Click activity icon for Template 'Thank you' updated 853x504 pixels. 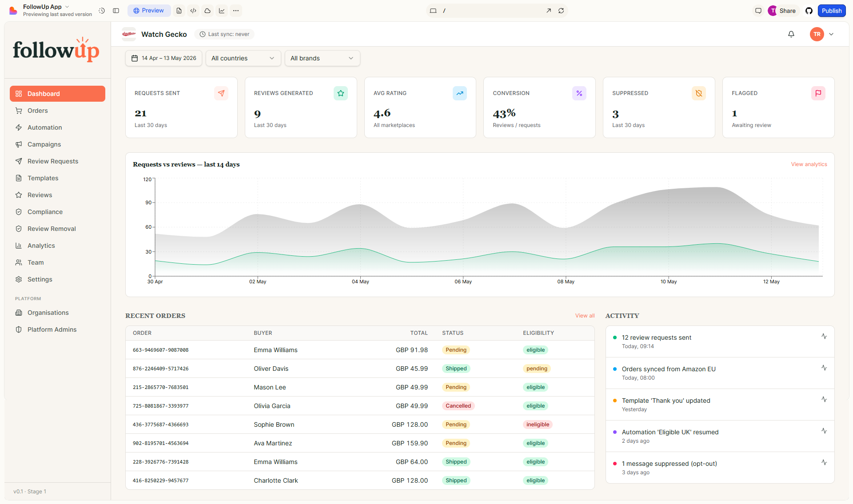pos(824,400)
